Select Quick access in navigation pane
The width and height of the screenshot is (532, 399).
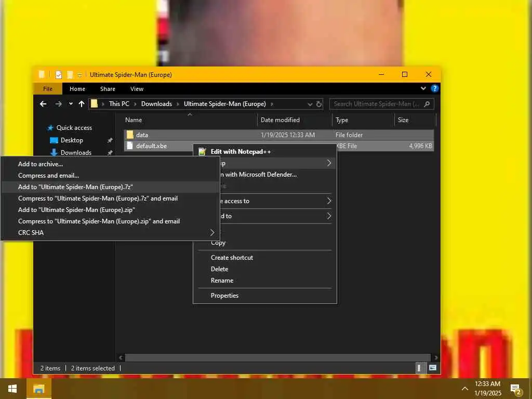(74, 128)
